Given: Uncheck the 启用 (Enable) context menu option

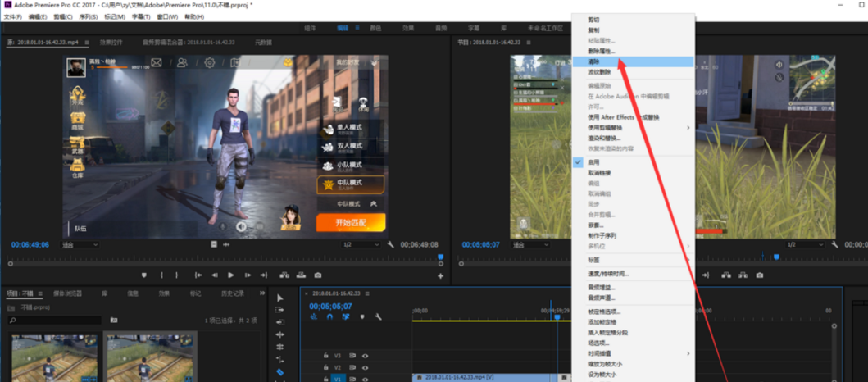Looking at the screenshot, I should click(x=593, y=162).
